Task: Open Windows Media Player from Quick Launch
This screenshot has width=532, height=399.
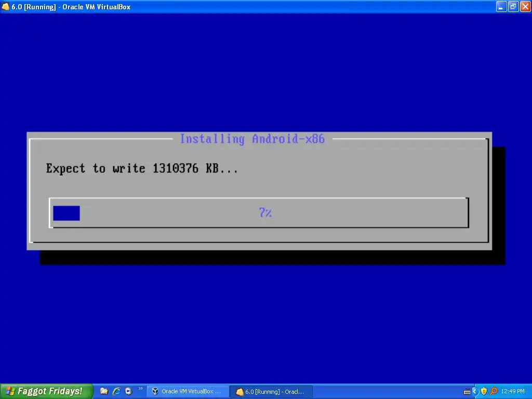Action: (x=128, y=391)
